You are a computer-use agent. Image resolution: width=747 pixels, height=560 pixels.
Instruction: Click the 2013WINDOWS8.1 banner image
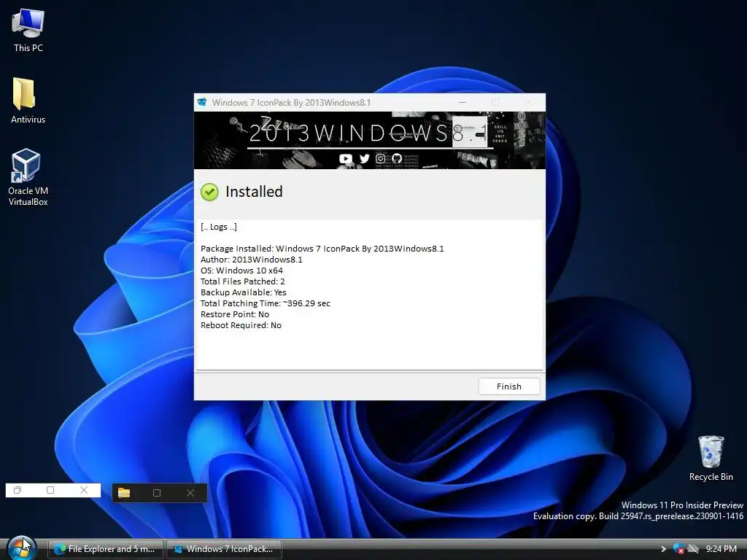(x=370, y=141)
